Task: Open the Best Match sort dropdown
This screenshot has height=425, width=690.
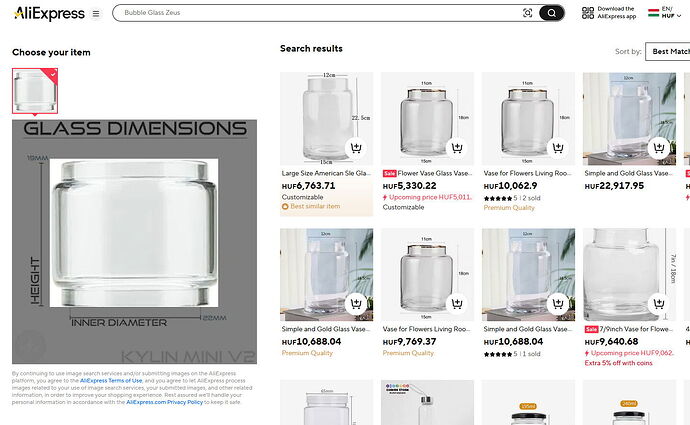Action: click(x=668, y=51)
